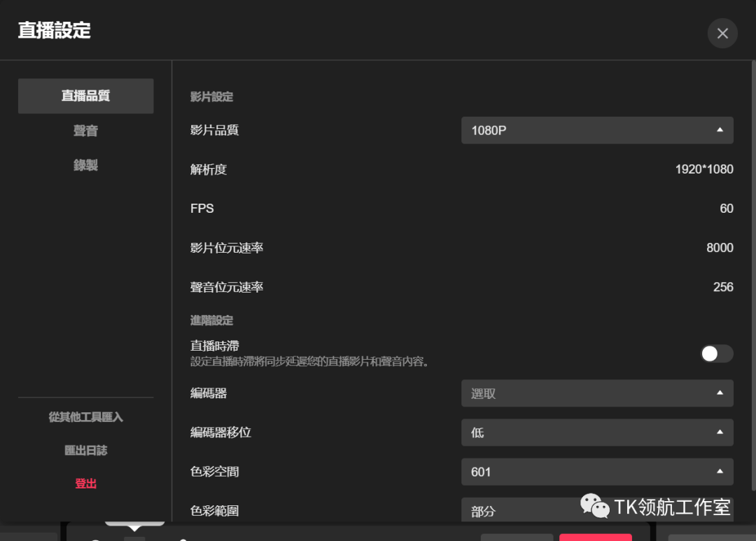
Task: Click the settings panel vertical scrollbar
Action: click(752, 280)
